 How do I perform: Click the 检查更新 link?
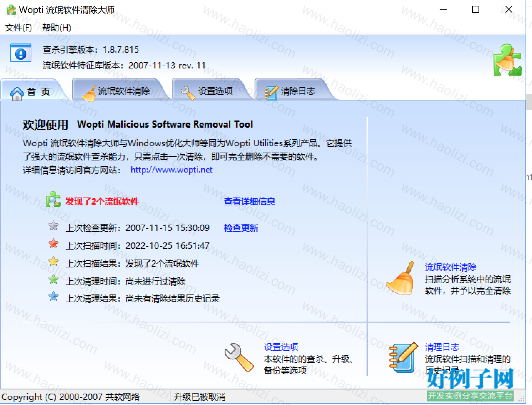tap(241, 228)
